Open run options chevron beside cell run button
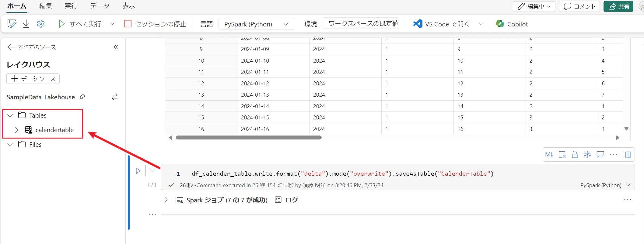 coord(152,171)
